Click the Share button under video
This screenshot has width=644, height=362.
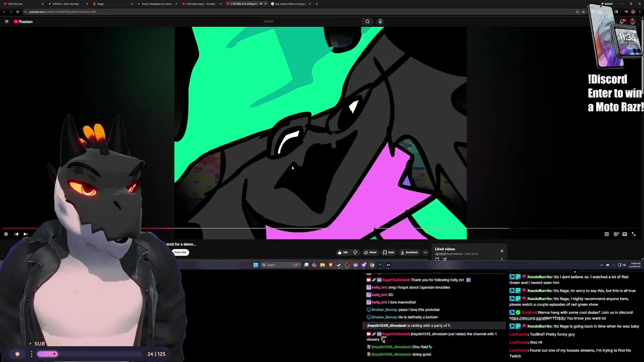pos(371,252)
